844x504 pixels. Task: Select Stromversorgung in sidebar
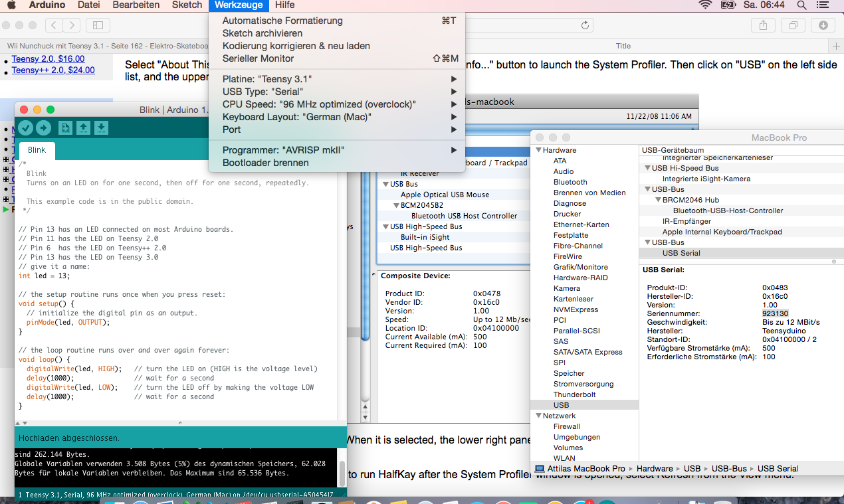(x=583, y=384)
